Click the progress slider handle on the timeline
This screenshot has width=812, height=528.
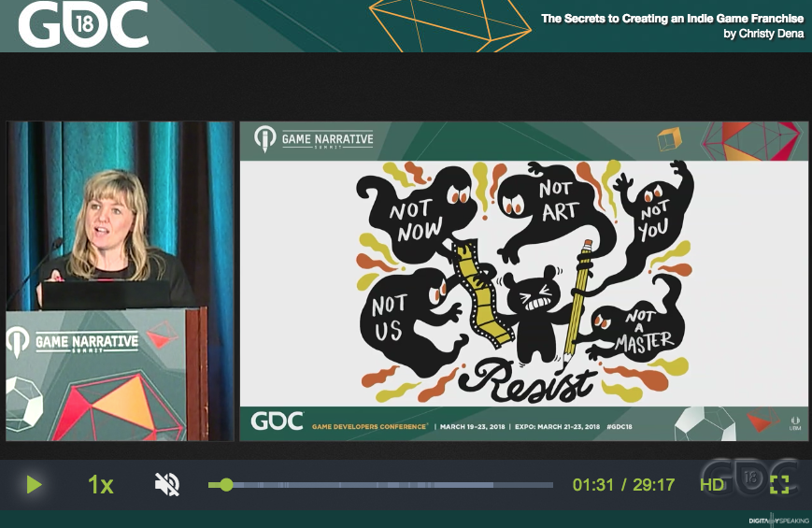226,485
